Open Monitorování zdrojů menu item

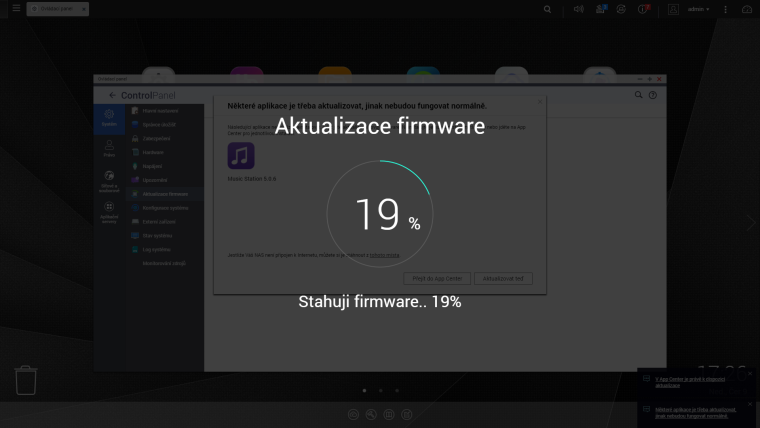pyautogui.click(x=165, y=264)
